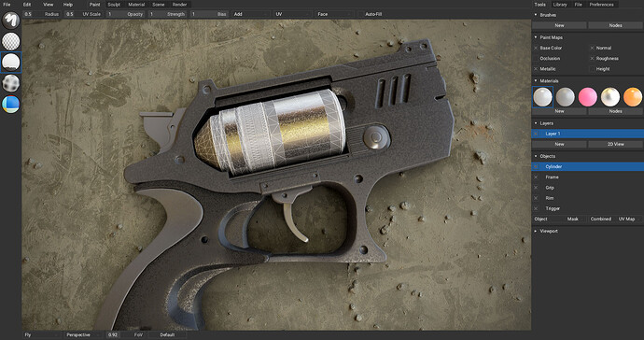
Task: Switch to the Paint workspace tab
Action: (95, 5)
